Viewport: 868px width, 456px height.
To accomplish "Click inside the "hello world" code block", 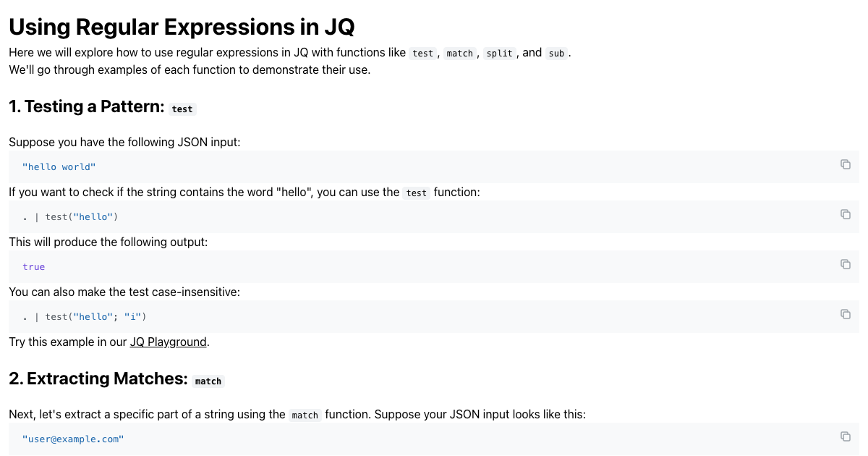I will (x=434, y=166).
